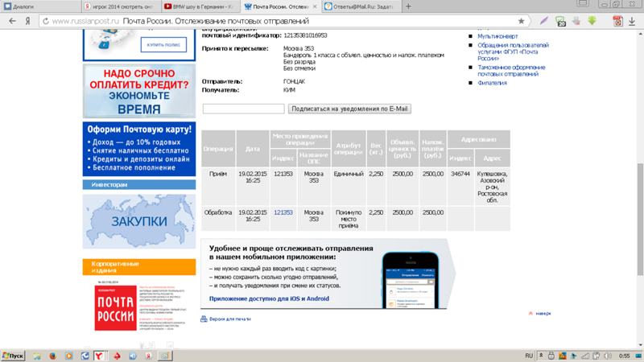
Task: Go back with the browser back arrow
Action: tap(12, 21)
